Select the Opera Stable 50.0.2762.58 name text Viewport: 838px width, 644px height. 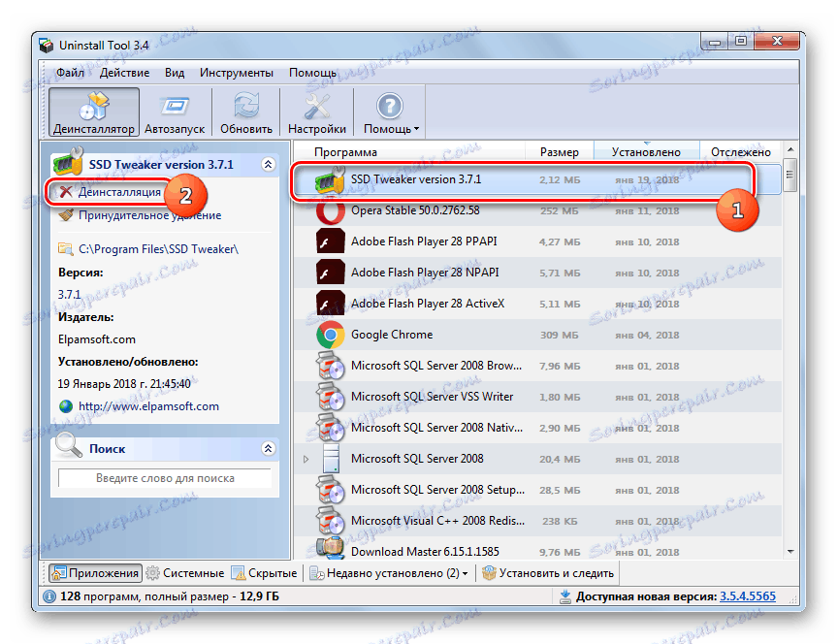415,210
